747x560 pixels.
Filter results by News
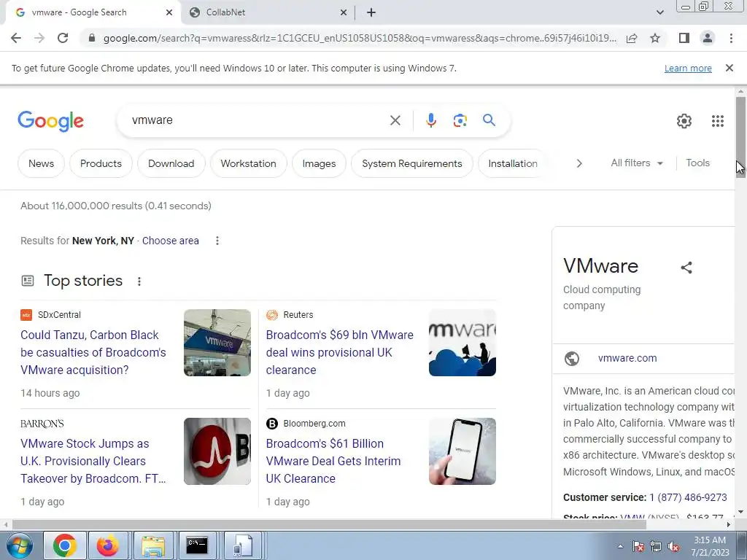41,163
